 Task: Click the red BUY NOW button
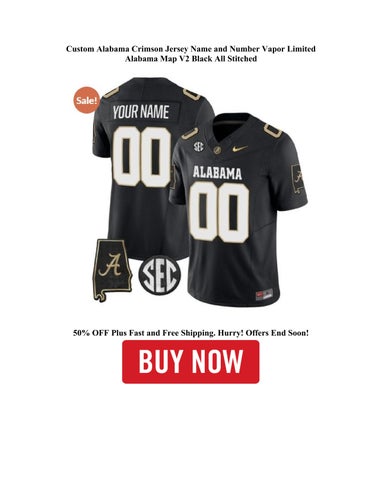pyautogui.click(x=190, y=362)
